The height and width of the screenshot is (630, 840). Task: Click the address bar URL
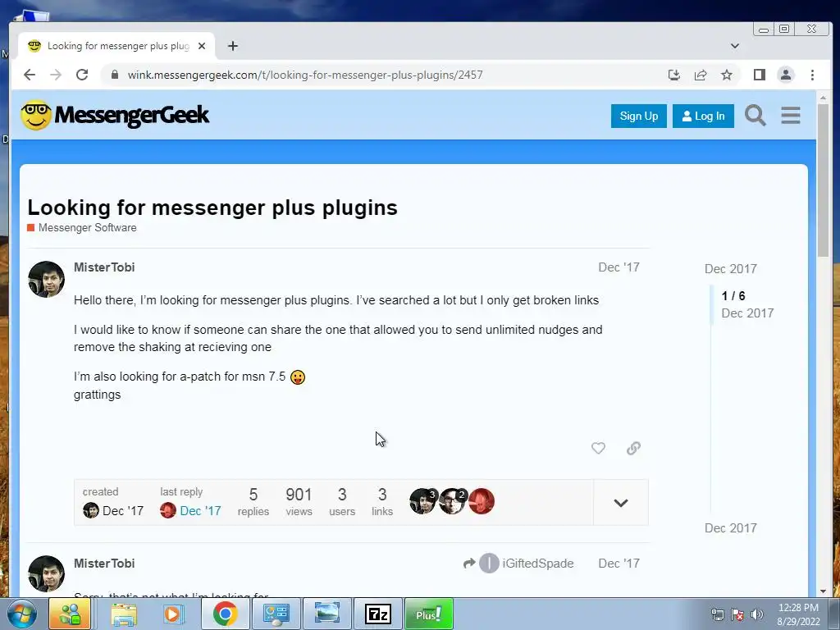click(x=305, y=75)
